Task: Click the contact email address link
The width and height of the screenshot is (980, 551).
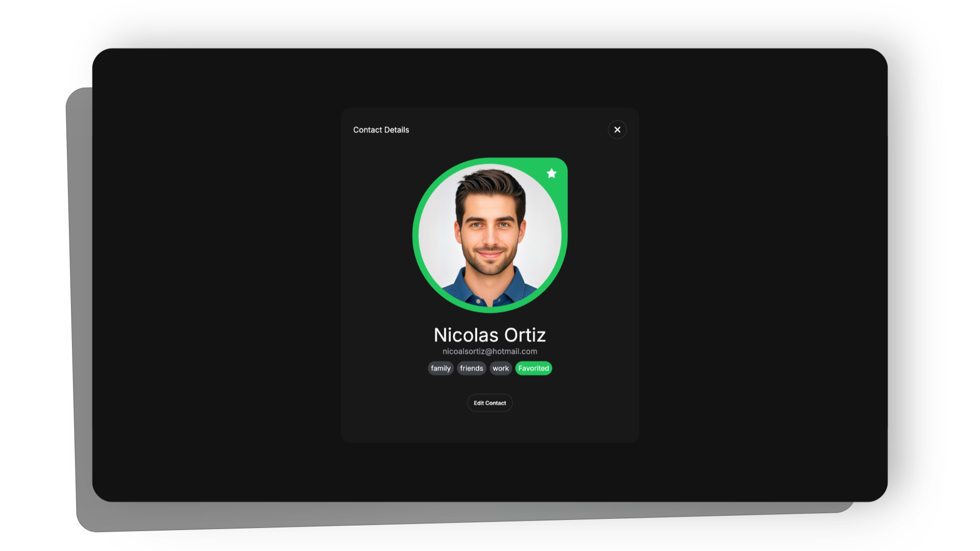Action: [489, 350]
